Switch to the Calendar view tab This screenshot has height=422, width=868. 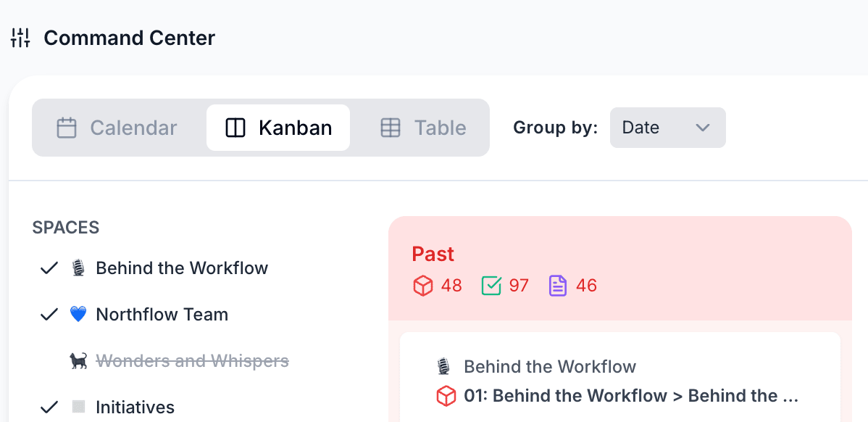coord(117,128)
